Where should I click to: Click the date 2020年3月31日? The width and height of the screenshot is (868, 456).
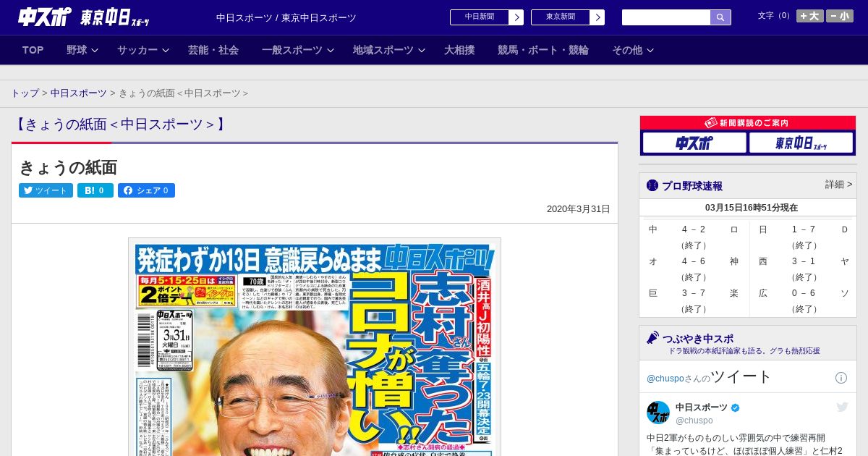[579, 209]
